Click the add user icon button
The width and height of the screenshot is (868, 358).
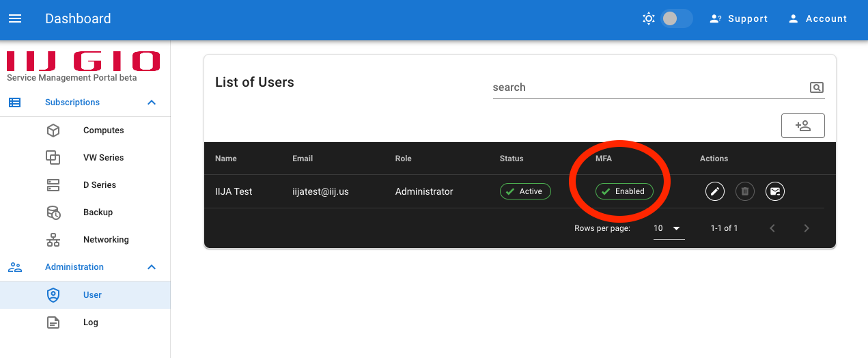pyautogui.click(x=803, y=126)
